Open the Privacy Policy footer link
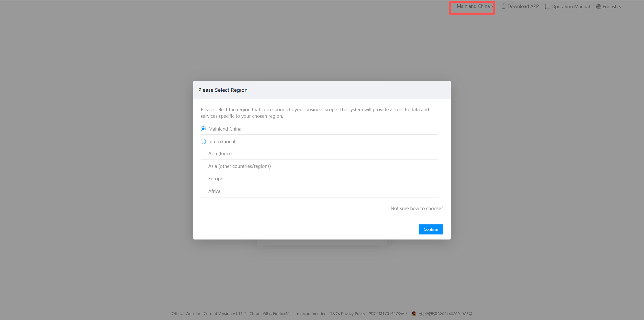 [353, 313]
